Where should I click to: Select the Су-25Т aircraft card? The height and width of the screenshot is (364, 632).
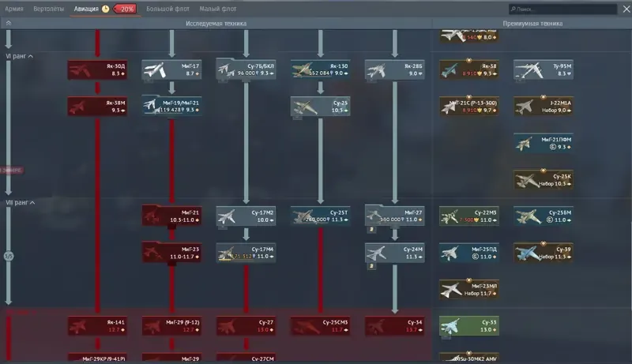321,216
